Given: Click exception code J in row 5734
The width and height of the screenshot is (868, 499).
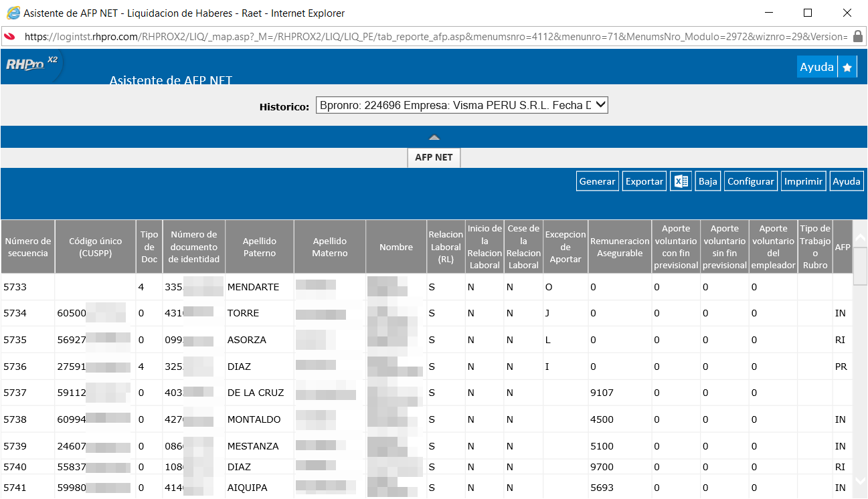Looking at the screenshot, I should 547,313.
